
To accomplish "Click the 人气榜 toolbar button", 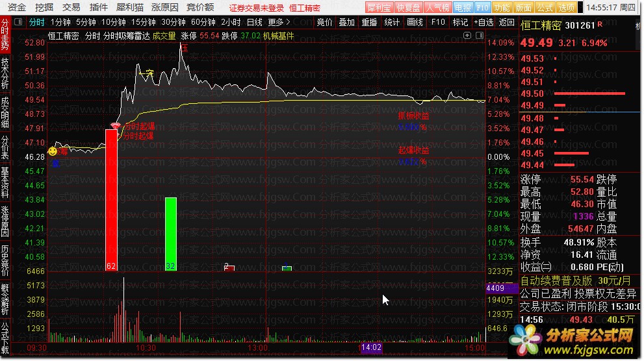I will [437, 8].
